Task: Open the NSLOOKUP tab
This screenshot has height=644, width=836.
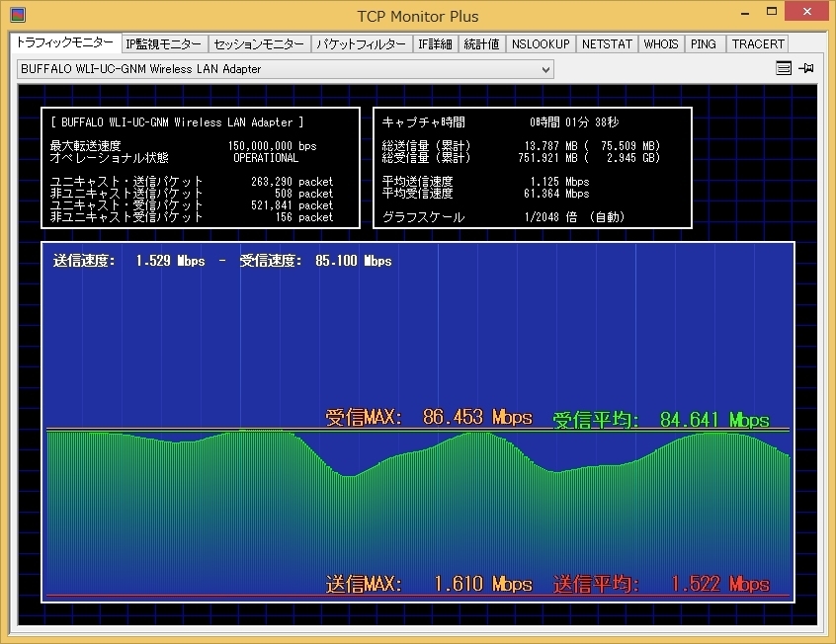Action: pyautogui.click(x=541, y=44)
